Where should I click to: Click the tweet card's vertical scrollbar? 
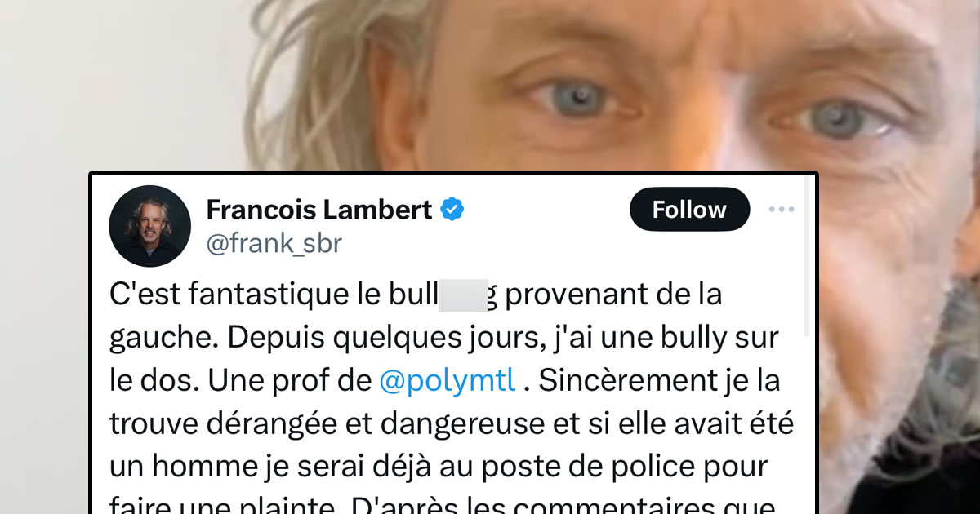click(808, 256)
